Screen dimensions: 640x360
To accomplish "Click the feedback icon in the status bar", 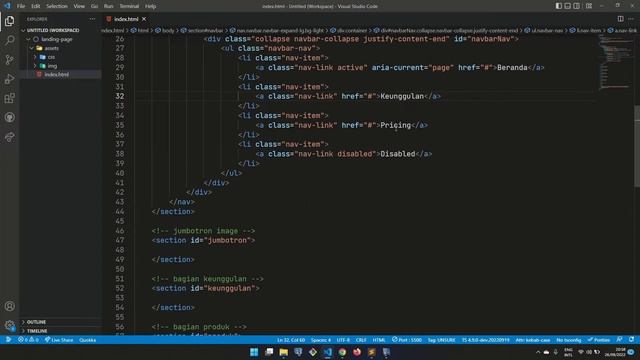I will click(620, 340).
